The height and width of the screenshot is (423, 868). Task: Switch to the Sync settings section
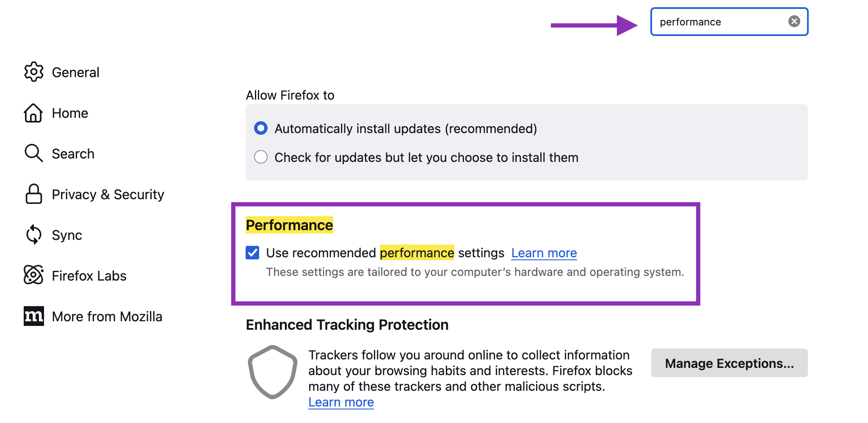coord(66,234)
